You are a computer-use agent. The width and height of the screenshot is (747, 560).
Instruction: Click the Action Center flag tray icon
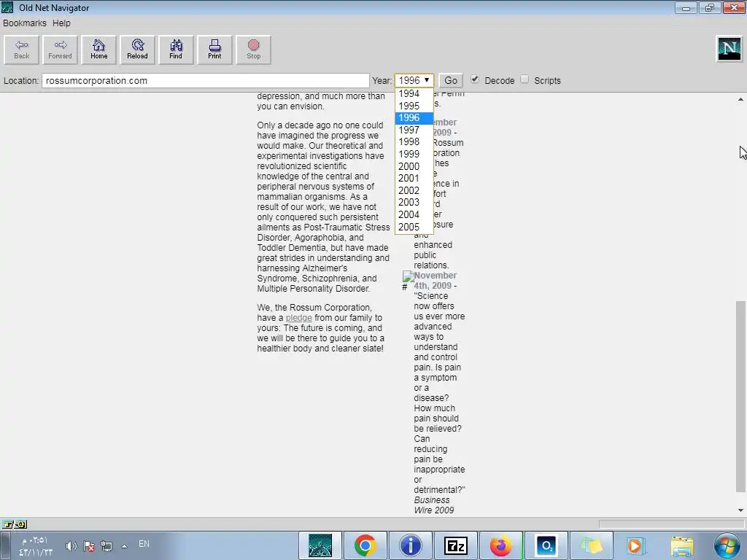(x=88, y=546)
